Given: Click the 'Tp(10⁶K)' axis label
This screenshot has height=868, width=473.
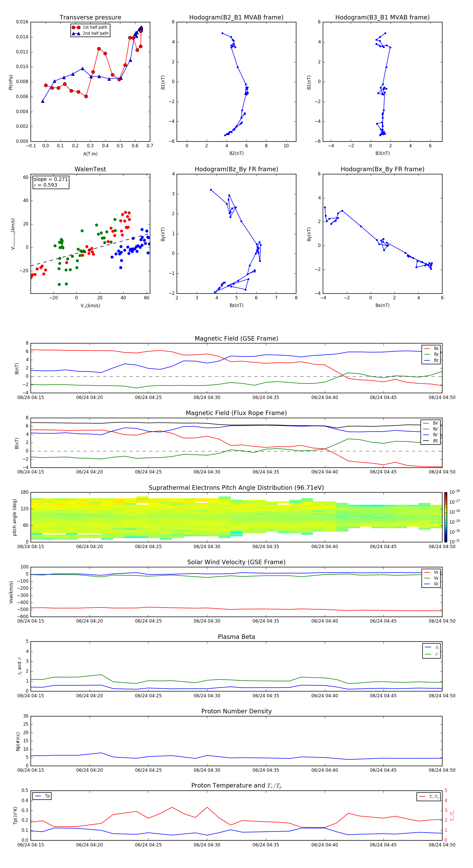Looking at the screenshot, I should [15, 815].
